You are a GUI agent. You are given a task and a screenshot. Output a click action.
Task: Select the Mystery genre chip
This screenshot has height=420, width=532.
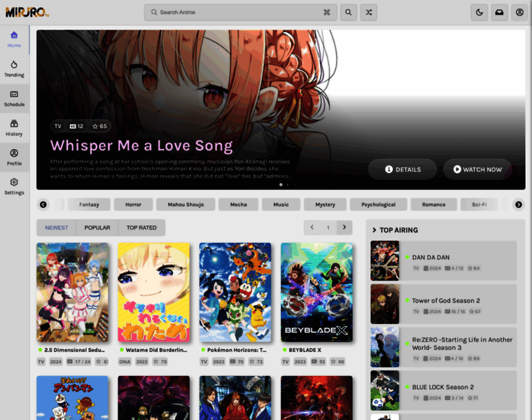(x=325, y=204)
